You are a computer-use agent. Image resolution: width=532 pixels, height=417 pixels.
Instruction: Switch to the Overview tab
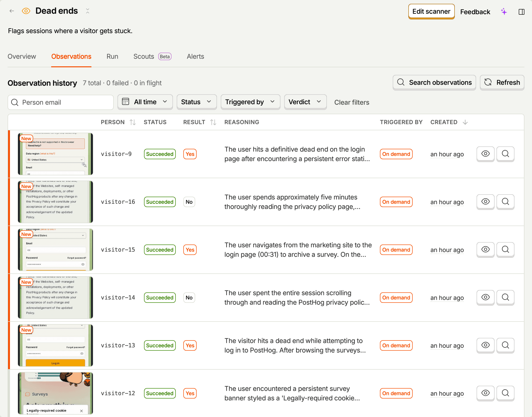pos(22,56)
